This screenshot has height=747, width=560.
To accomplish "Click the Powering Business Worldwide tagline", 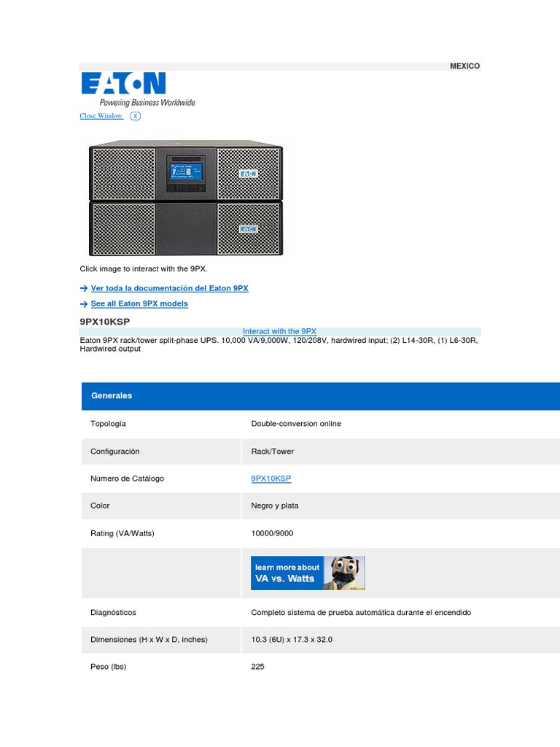I will click(x=147, y=102).
